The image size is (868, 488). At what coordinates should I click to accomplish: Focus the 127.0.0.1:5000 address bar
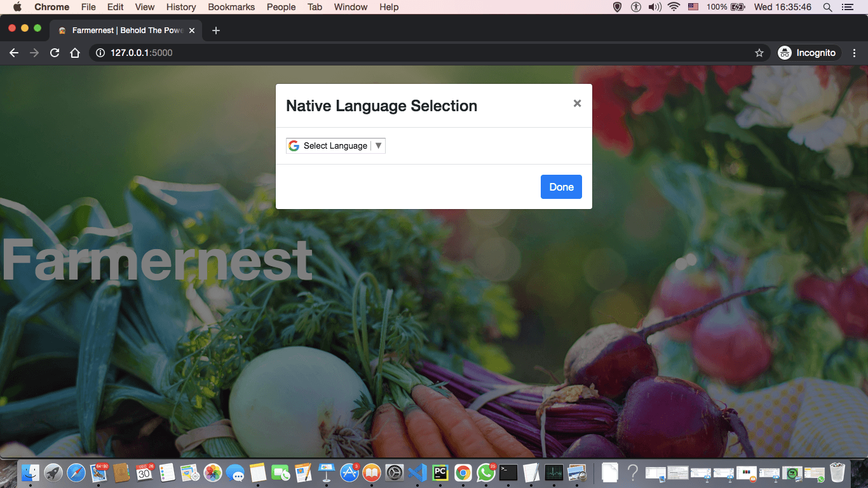coord(429,53)
